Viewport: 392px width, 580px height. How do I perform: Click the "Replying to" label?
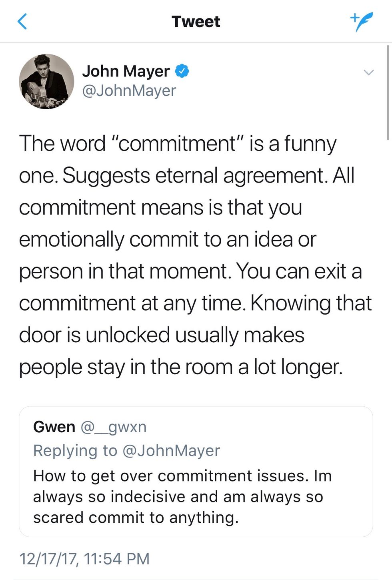75,451
